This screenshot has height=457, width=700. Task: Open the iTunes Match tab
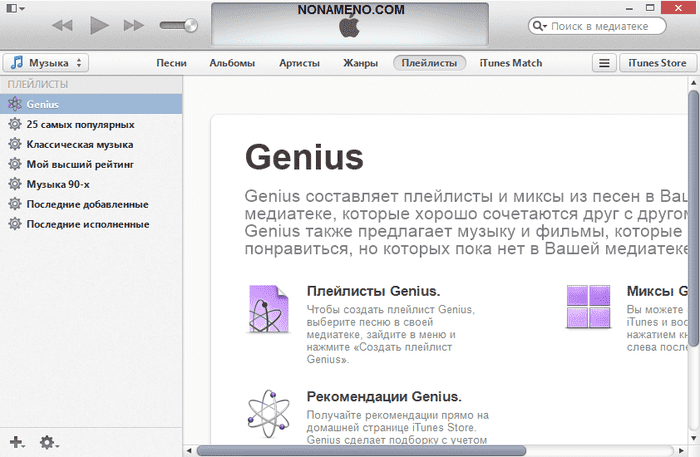(x=511, y=63)
